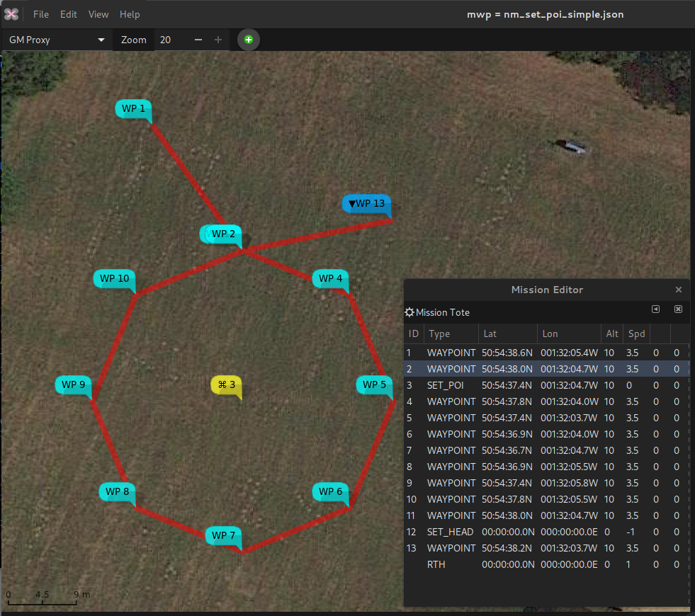695x616 pixels.
Task: Click the mwp drone app icon
Action: (x=11, y=14)
